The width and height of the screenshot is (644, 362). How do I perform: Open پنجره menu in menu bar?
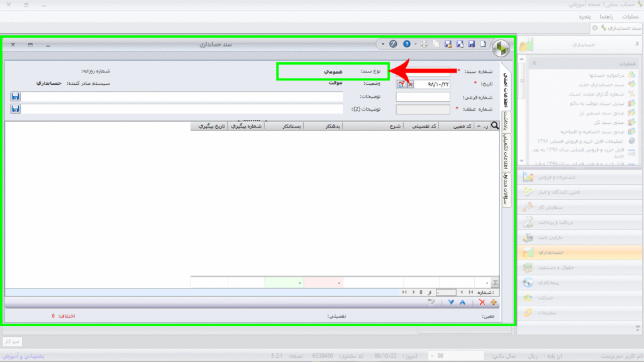(x=584, y=16)
